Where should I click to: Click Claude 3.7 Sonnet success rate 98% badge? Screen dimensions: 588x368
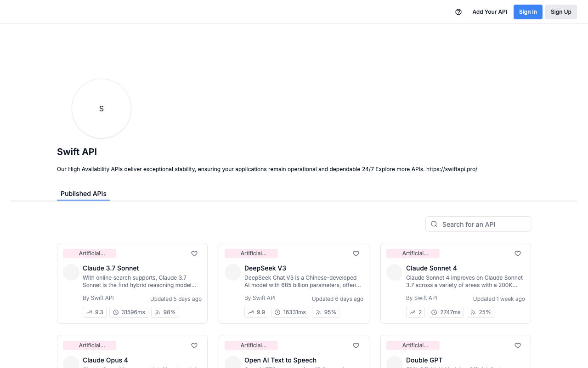(165, 312)
